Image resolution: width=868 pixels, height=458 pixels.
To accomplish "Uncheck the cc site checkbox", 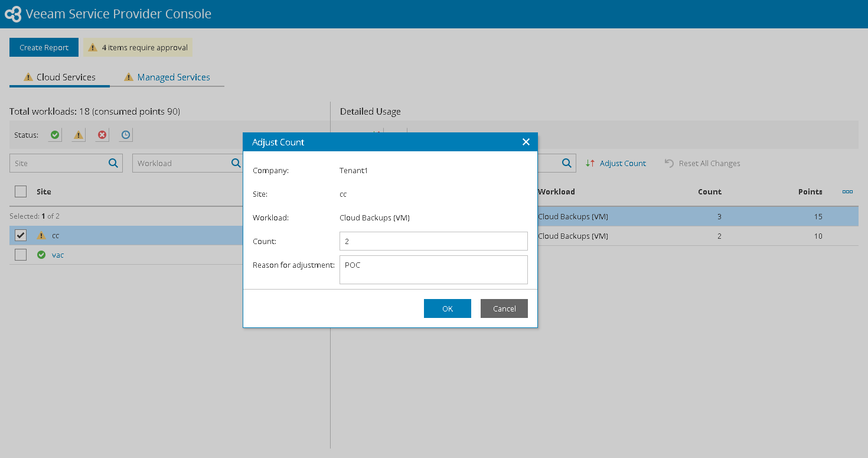I will pos(21,235).
